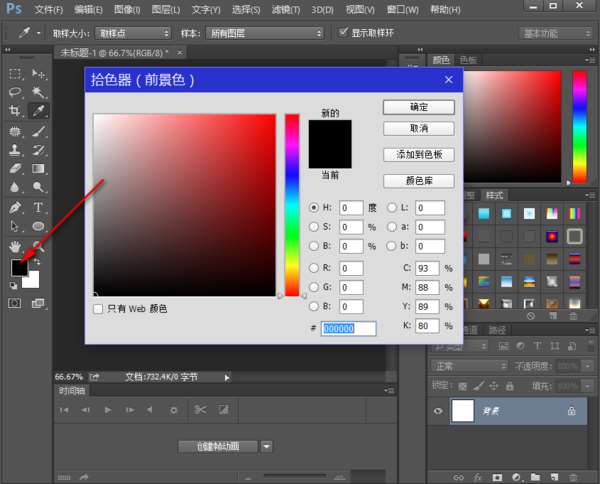Viewport: 600px width, 484px height.
Task: Hide the 背景 layer with eye icon
Action: [x=438, y=411]
